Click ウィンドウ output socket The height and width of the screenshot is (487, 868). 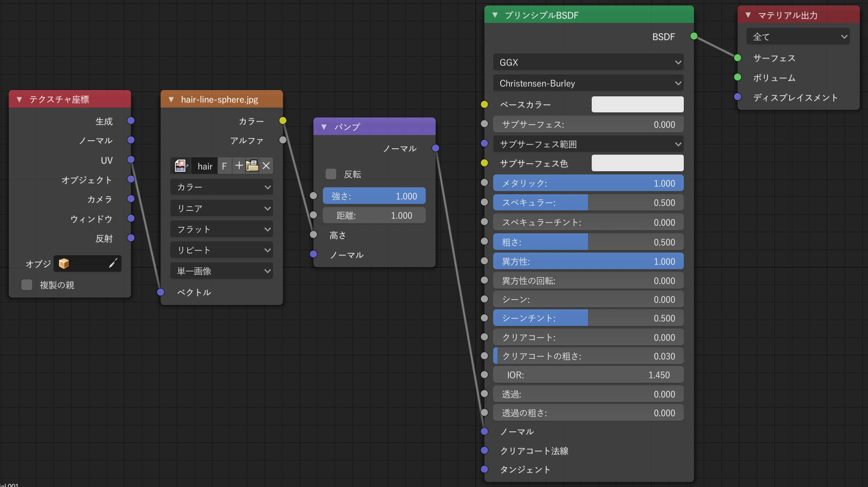point(131,218)
